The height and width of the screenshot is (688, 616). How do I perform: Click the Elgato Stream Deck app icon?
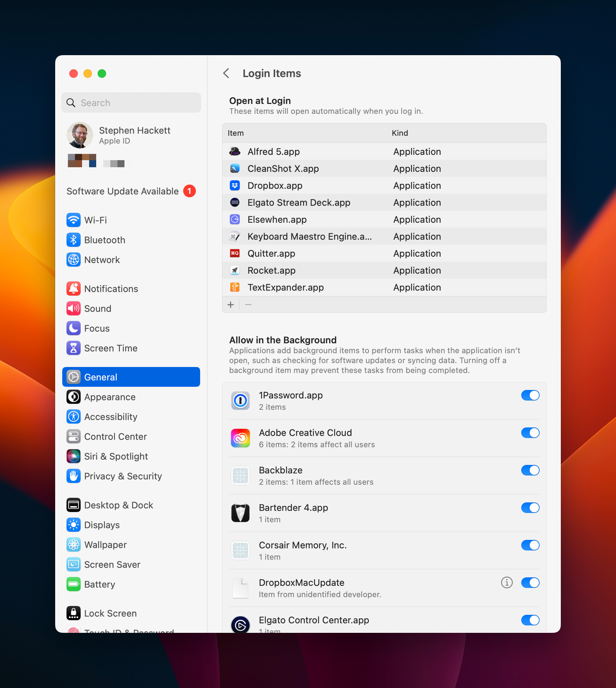(235, 202)
